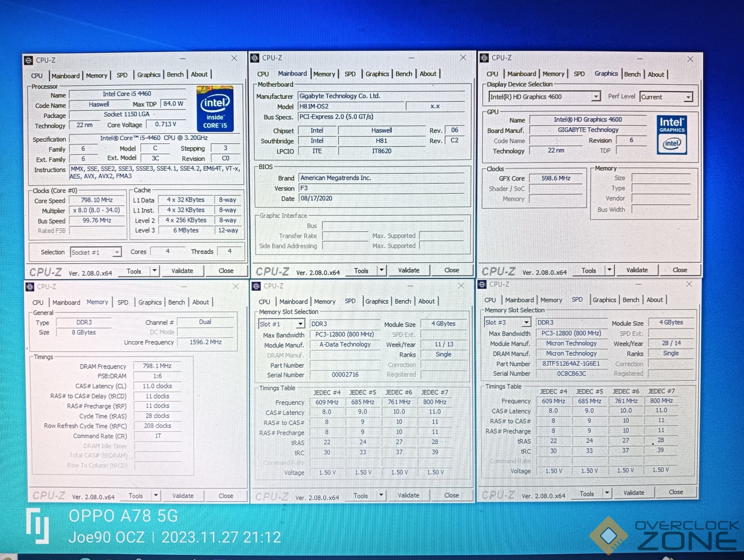Click CPU-Z title icon in Memory window
Screen dimensions: 744x560
(30, 287)
